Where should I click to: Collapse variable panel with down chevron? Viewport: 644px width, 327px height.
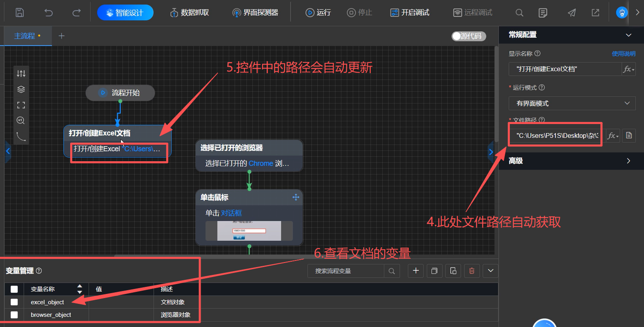490,271
